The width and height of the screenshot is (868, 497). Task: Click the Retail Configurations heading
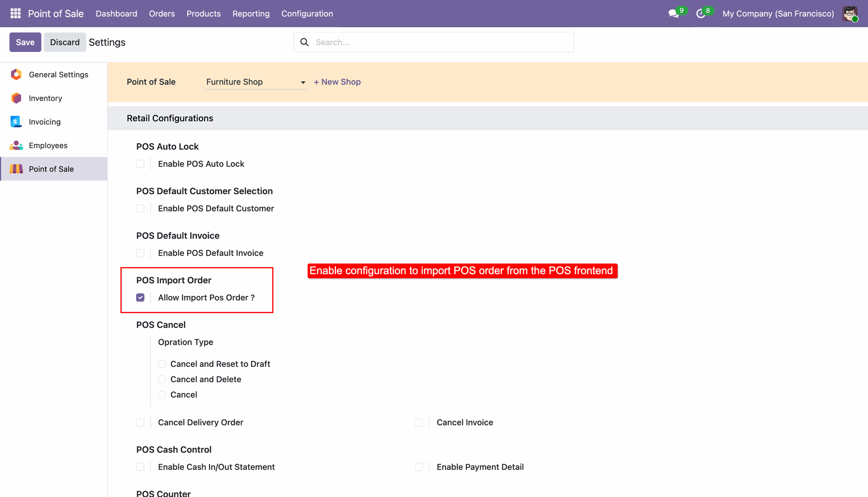point(170,118)
